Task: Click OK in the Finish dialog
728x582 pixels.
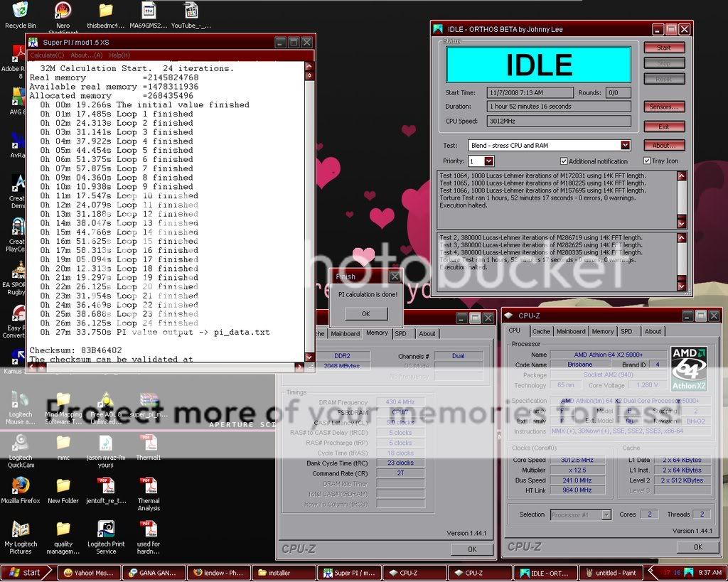Action: click(365, 313)
